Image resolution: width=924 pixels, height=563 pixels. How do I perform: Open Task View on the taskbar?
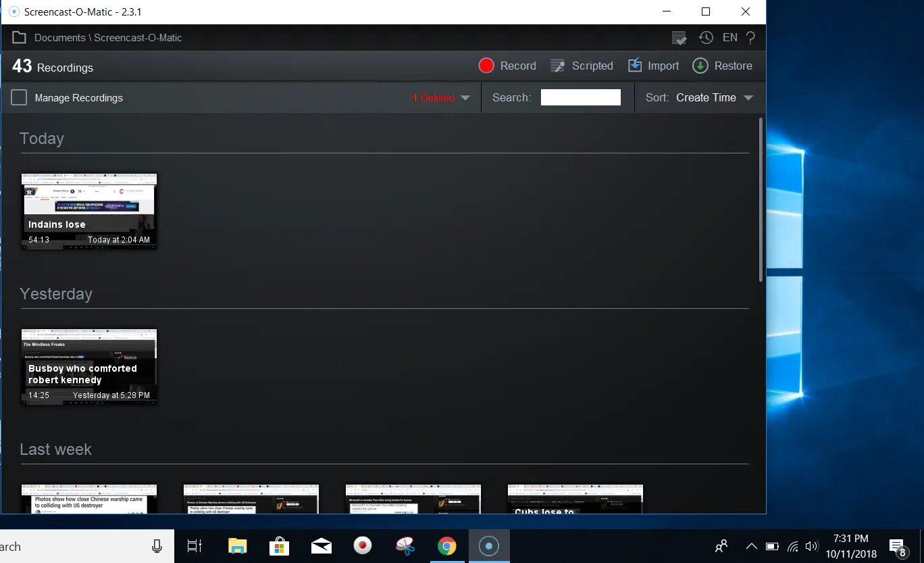point(195,546)
